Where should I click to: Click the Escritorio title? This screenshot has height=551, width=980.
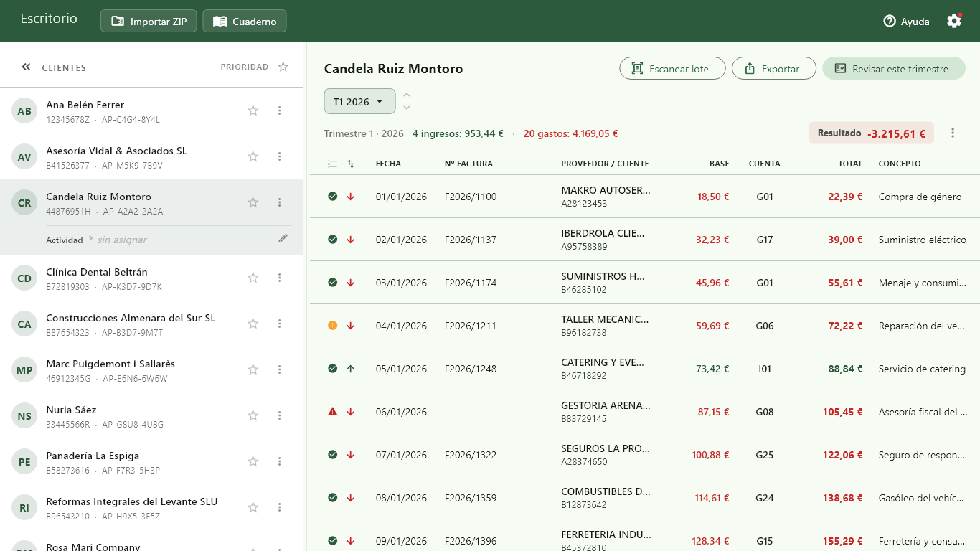point(49,19)
